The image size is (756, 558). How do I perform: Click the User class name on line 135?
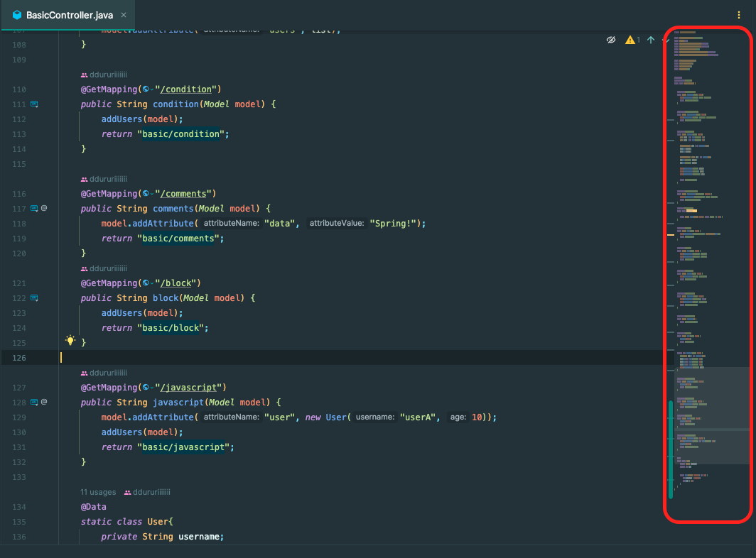point(158,522)
